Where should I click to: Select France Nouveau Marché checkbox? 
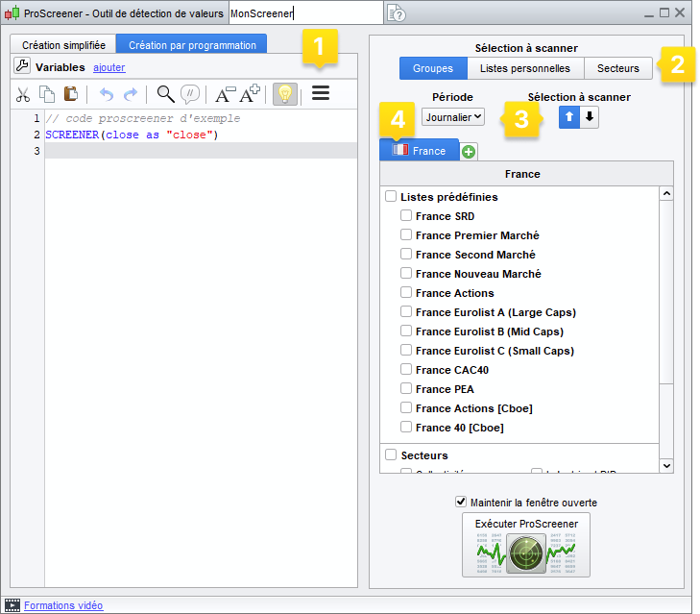406,273
